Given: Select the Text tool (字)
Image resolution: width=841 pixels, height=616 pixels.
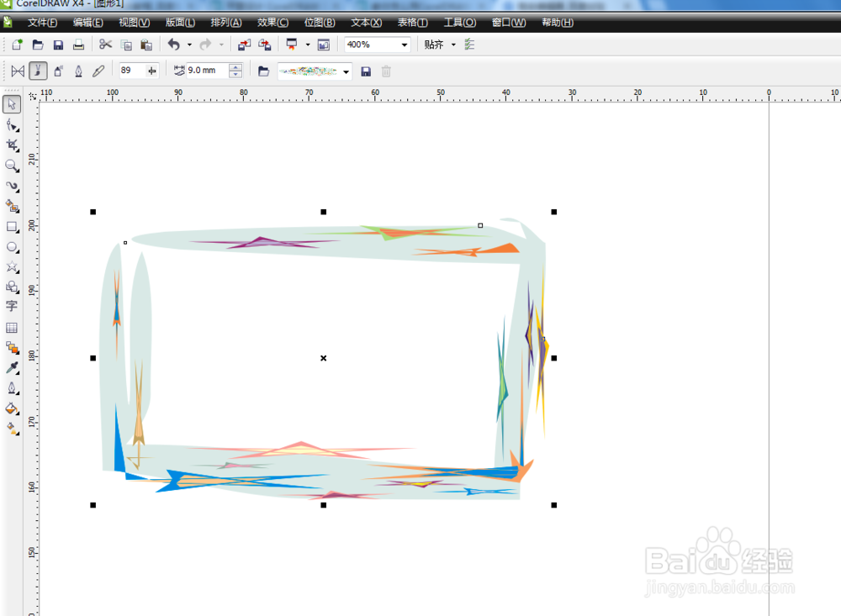Looking at the screenshot, I should (x=12, y=307).
